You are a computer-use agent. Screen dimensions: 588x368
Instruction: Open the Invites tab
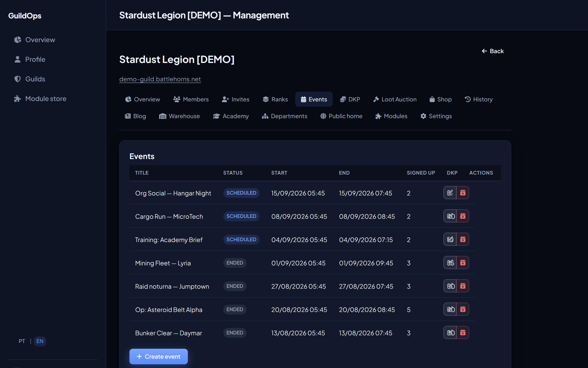pyautogui.click(x=236, y=99)
